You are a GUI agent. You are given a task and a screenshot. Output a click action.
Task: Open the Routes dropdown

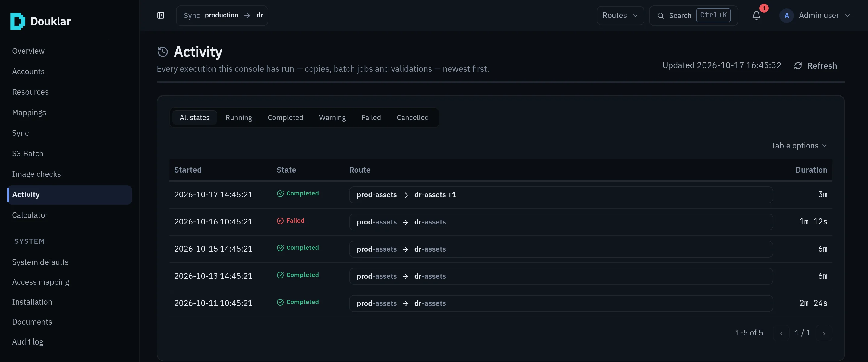click(x=620, y=15)
